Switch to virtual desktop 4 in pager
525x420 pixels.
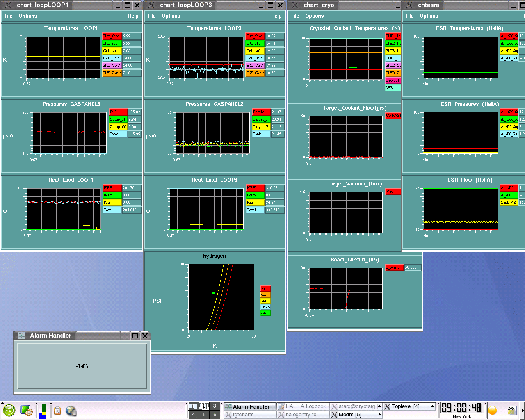point(193,415)
